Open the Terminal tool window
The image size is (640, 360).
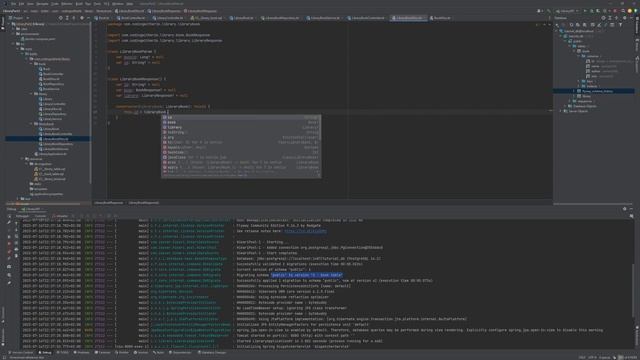pos(103,352)
